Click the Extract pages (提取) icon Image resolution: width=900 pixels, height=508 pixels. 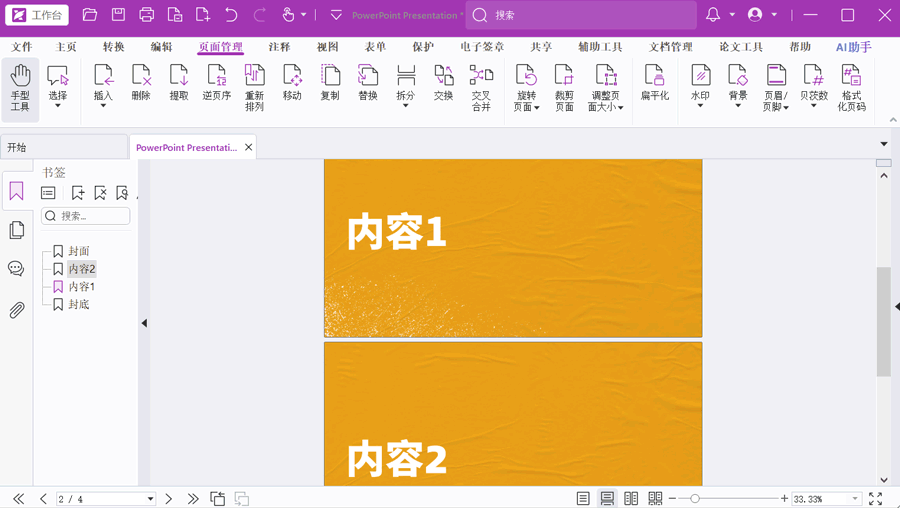tap(179, 84)
